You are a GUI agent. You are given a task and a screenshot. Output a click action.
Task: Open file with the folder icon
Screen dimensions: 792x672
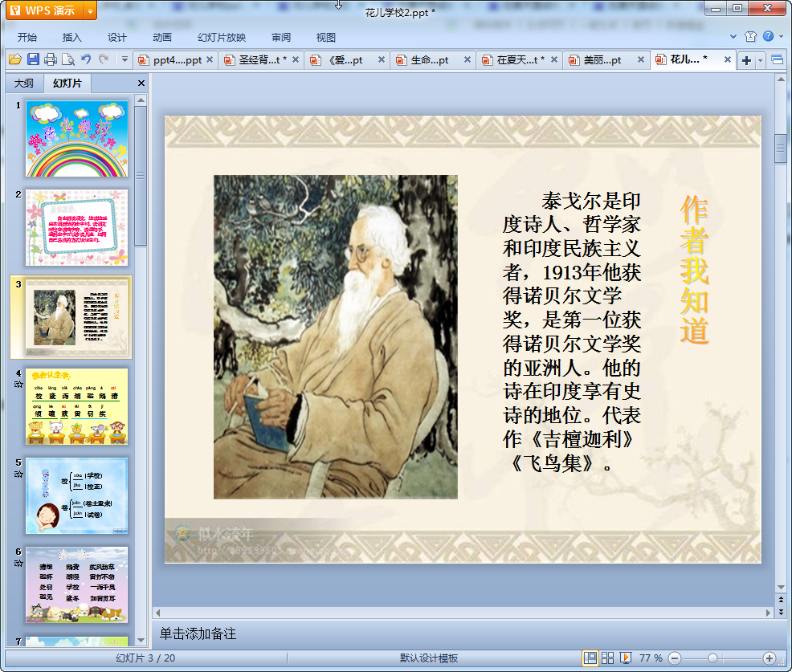[15, 59]
